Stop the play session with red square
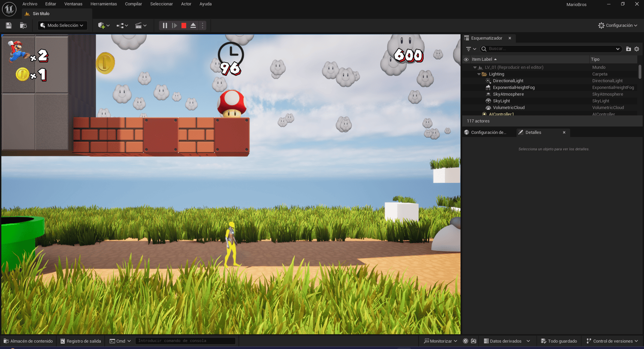 [x=184, y=26]
